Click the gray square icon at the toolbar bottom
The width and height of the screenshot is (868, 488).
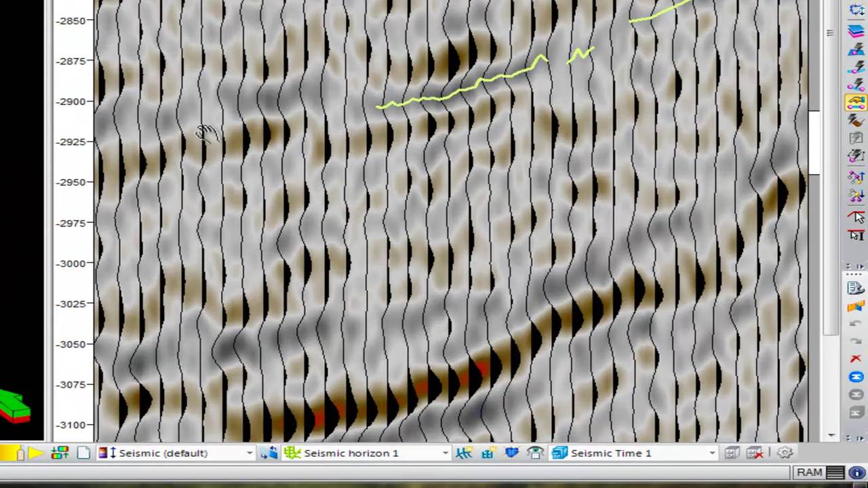pos(856,412)
